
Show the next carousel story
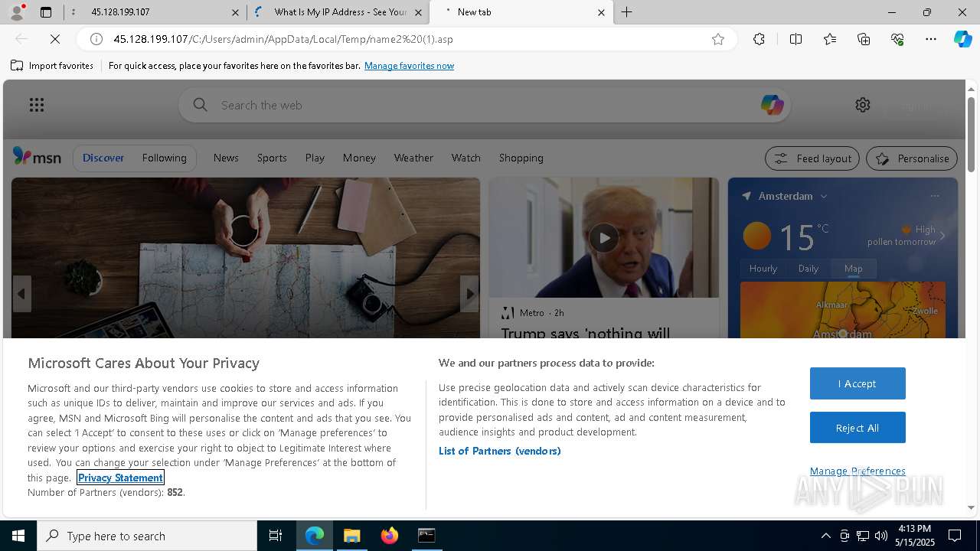coord(470,294)
